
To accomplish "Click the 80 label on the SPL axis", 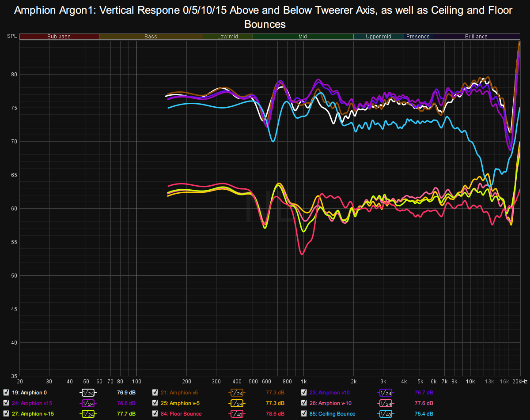I will 14,75.
